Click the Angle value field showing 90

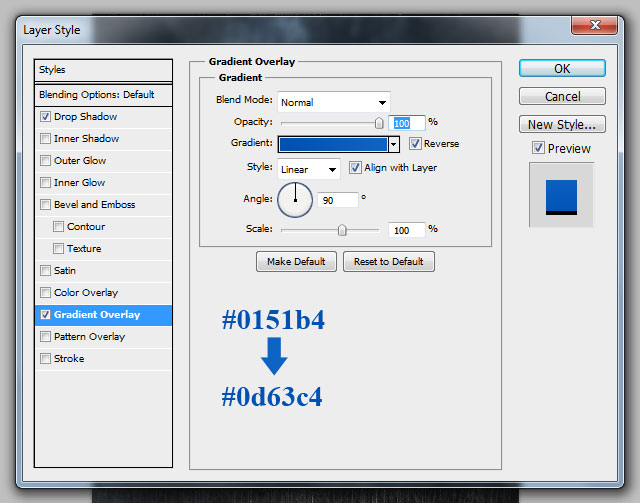pyautogui.click(x=338, y=200)
